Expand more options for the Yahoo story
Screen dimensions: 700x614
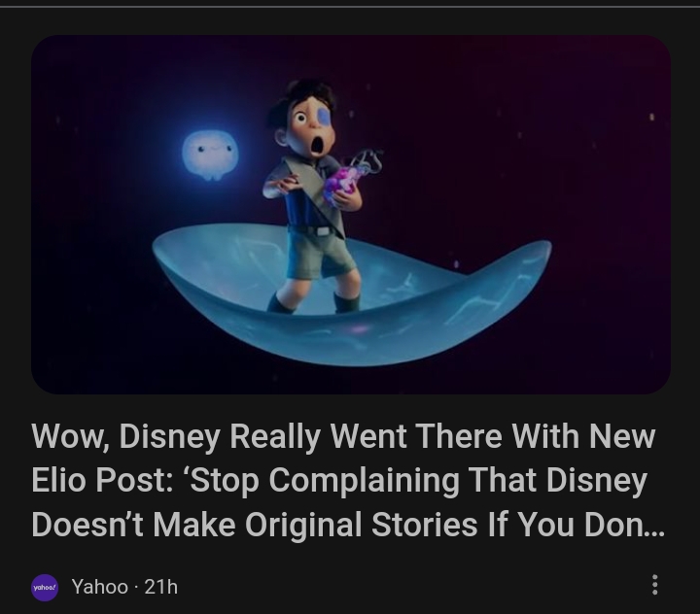coord(654,585)
